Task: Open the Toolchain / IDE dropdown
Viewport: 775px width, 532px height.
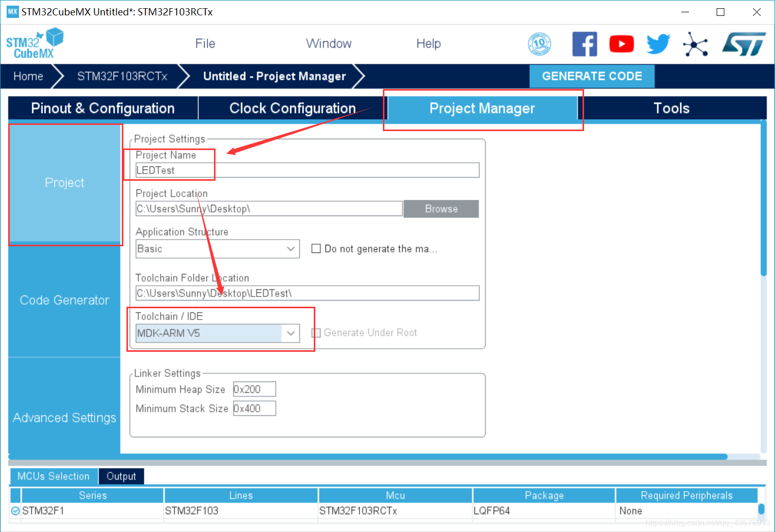Action: click(218, 333)
